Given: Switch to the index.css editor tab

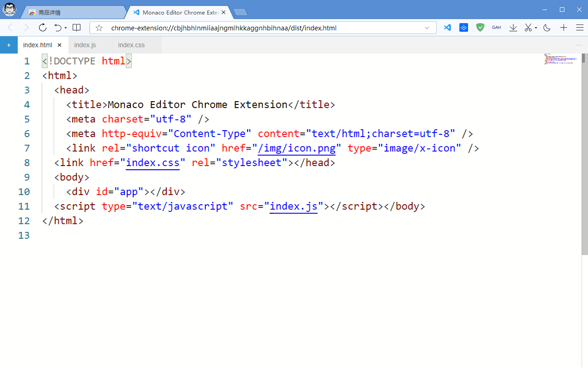Looking at the screenshot, I should tap(131, 45).
